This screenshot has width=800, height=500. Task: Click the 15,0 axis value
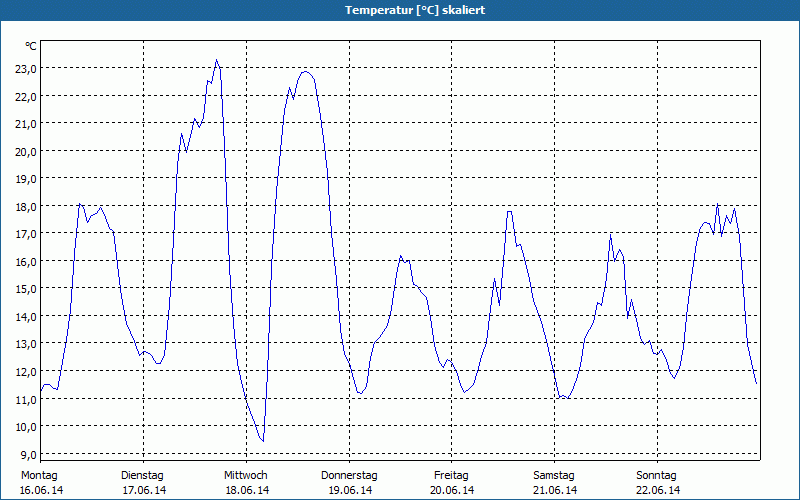pos(26,289)
